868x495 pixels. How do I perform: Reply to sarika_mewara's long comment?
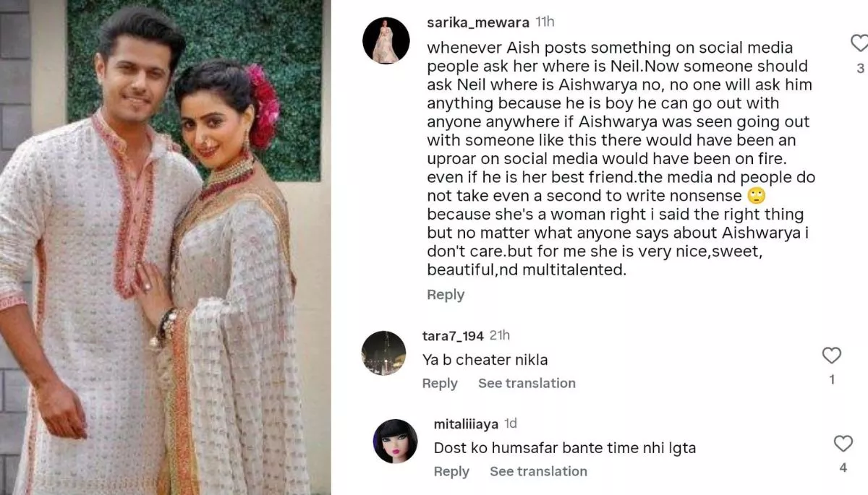click(x=446, y=295)
